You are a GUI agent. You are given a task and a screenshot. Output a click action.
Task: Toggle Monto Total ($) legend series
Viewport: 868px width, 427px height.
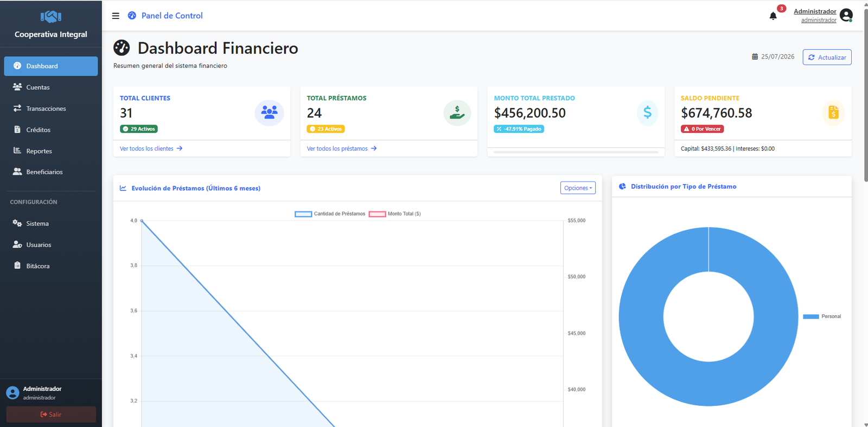(x=394, y=214)
